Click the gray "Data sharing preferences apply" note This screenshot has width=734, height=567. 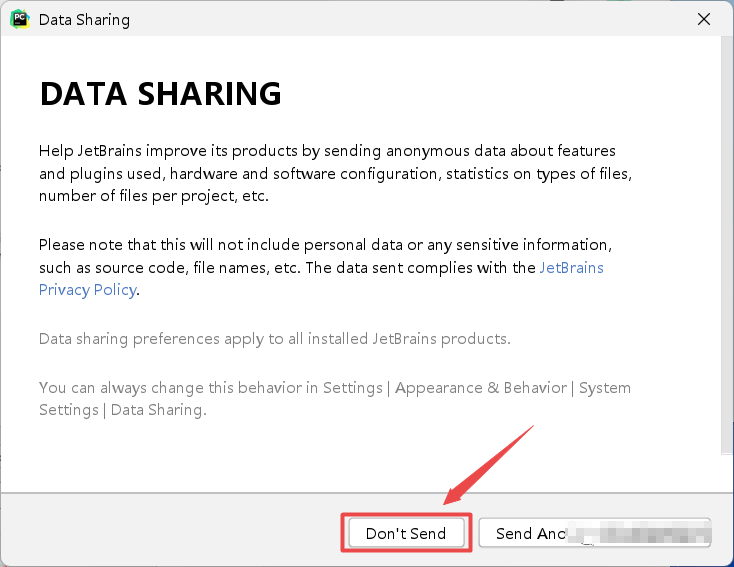point(274,339)
